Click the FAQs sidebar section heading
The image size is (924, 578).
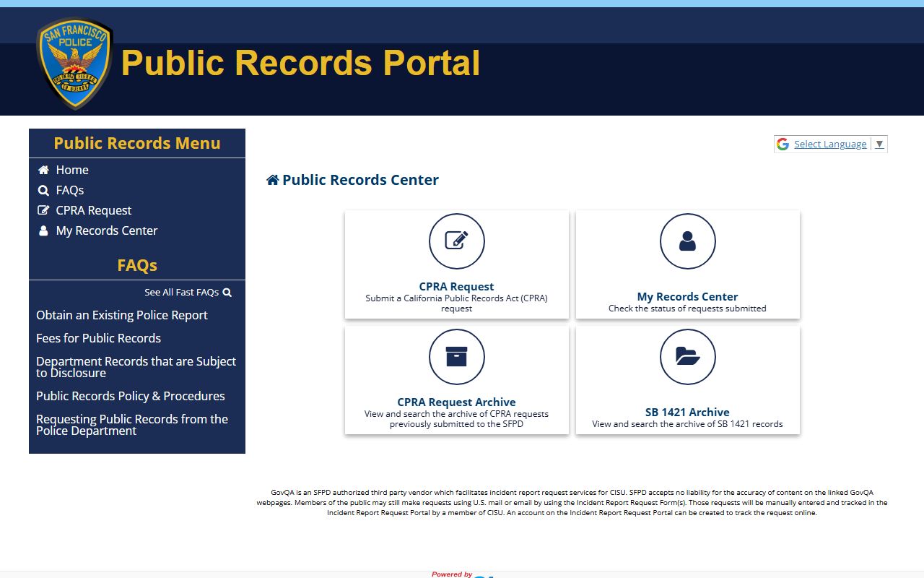(x=137, y=265)
